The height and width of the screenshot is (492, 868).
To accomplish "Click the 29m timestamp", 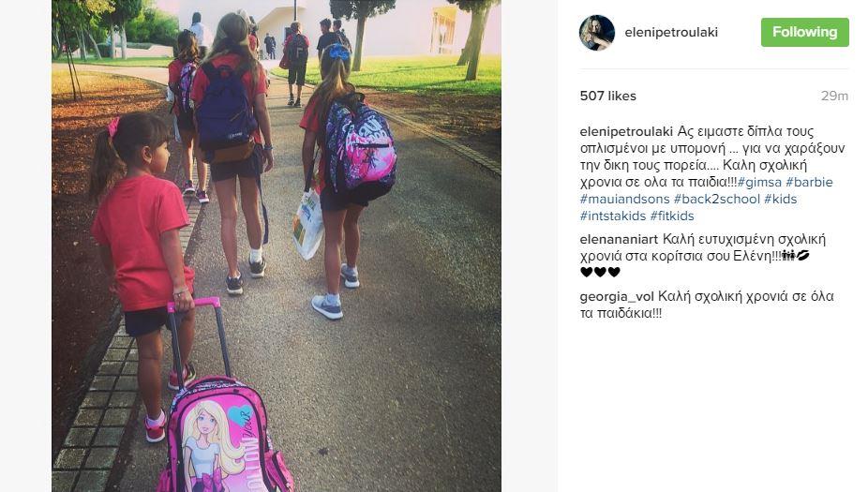I will (834, 96).
